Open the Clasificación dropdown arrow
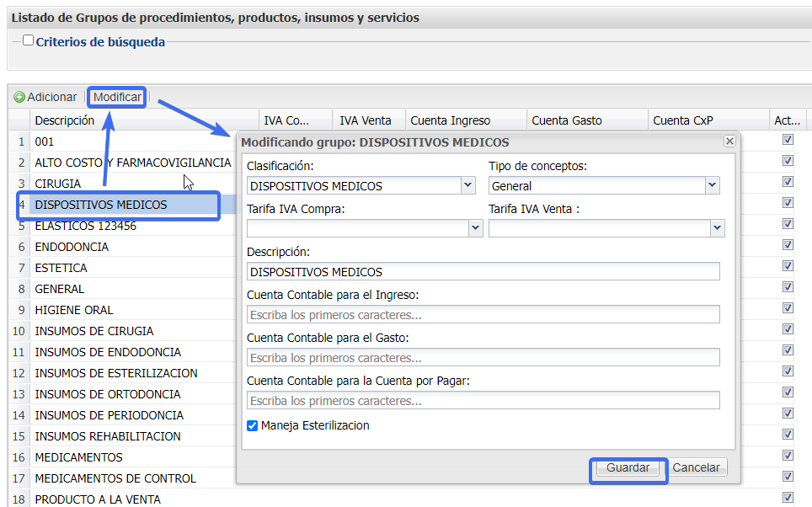The width and height of the screenshot is (812, 507). coord(468,185)
